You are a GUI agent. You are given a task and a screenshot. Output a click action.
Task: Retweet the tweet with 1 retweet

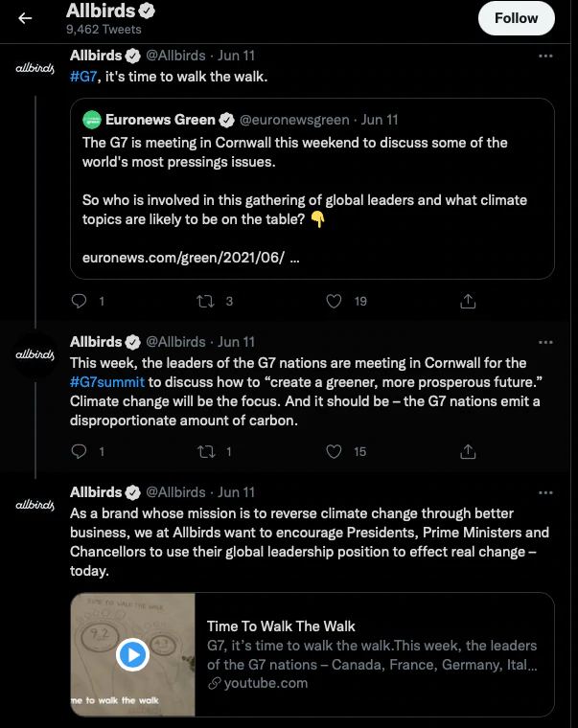pyautogui.click(x=202, y=451)
